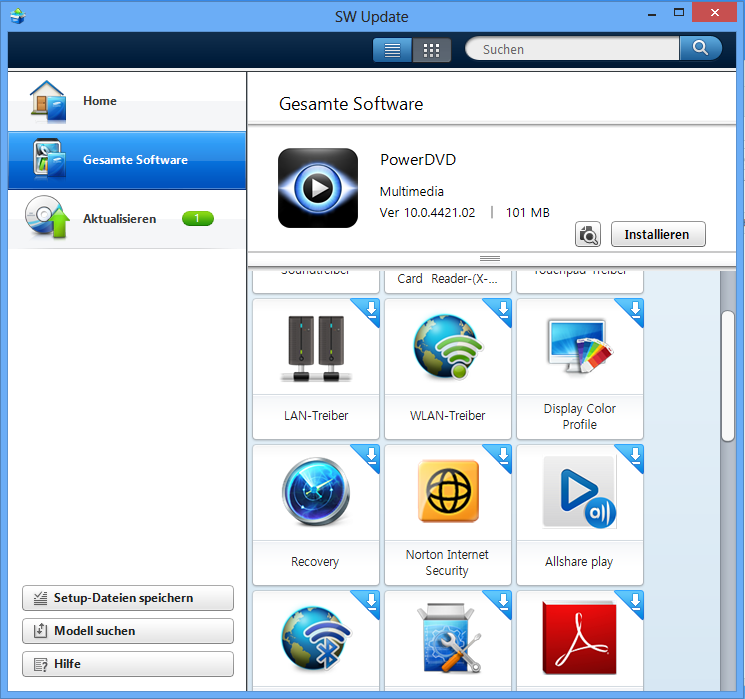745x699 pixels.
Task: Click download arrow on Adobe Reader tile
Action: [635, 601]
